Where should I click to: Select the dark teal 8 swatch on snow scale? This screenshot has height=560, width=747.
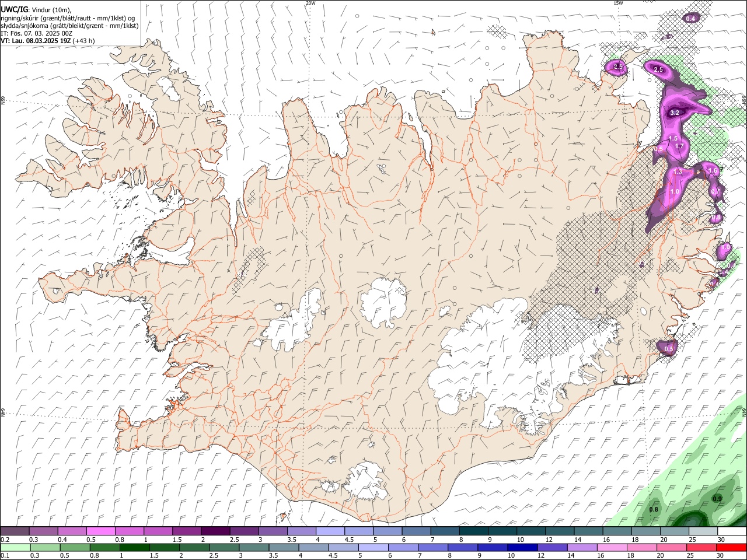click(473, 531)
